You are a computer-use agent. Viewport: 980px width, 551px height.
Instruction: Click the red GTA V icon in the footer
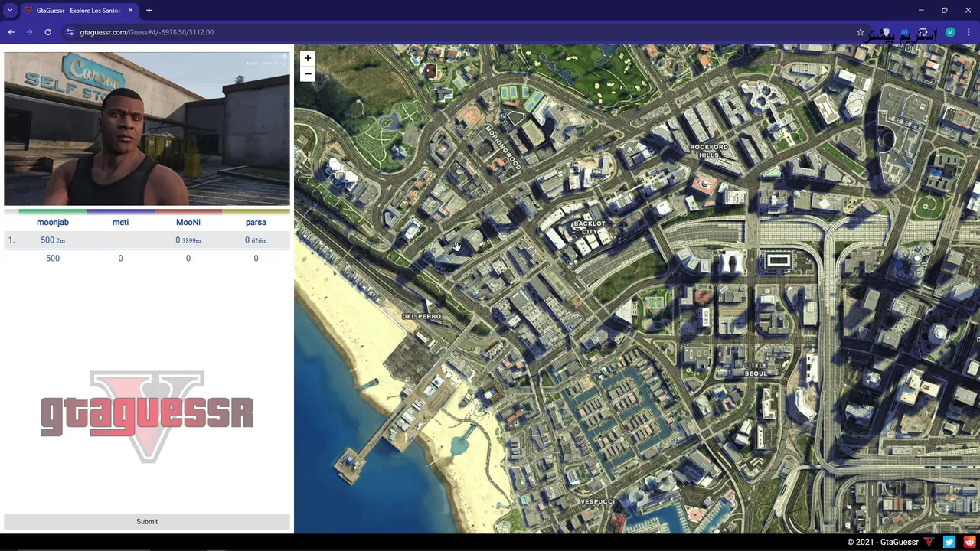[929, 542]
